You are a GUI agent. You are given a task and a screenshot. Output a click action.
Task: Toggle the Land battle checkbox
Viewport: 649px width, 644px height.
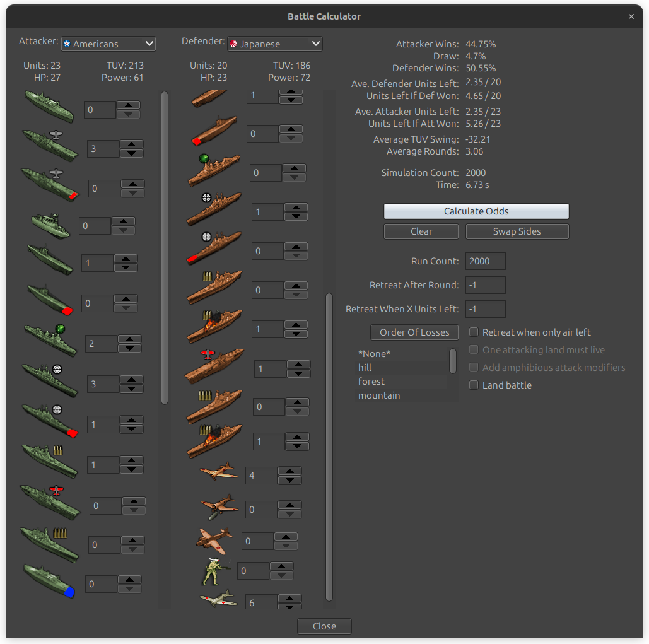474,385
